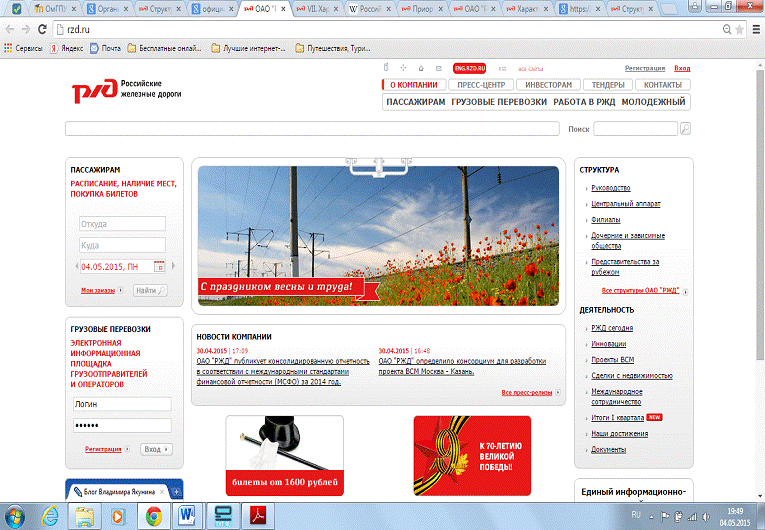Click the next day arrow beside the date

[x=174, y=267]
